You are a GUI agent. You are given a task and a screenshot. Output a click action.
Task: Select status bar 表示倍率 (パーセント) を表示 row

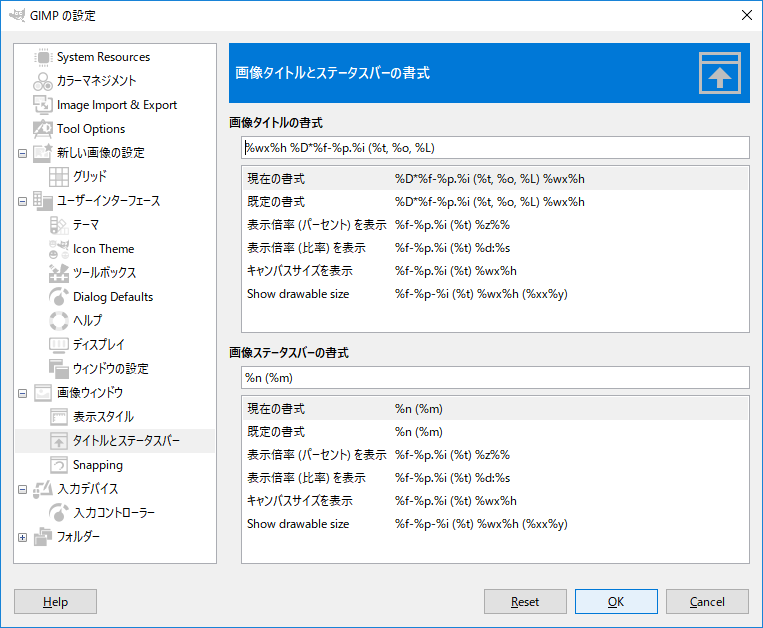[495, 455]
